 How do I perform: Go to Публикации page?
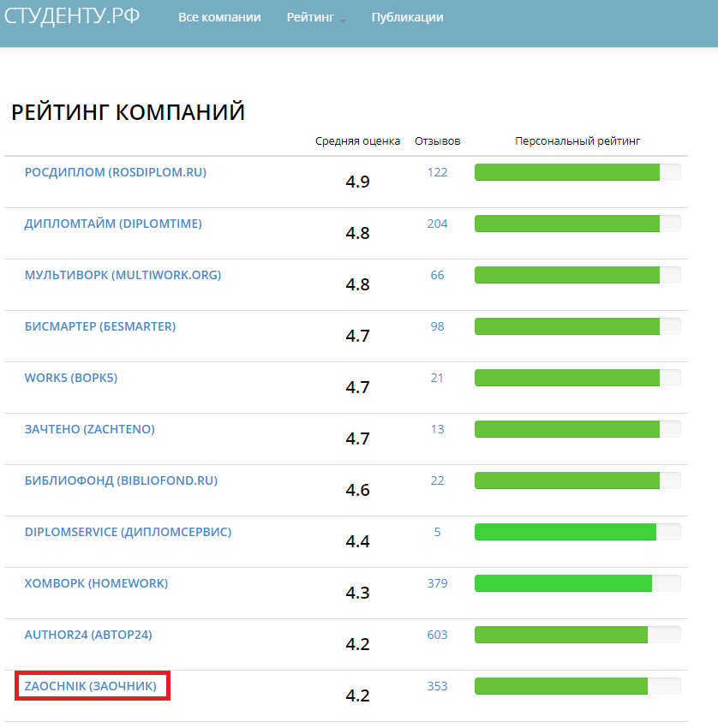click(407, 17)
